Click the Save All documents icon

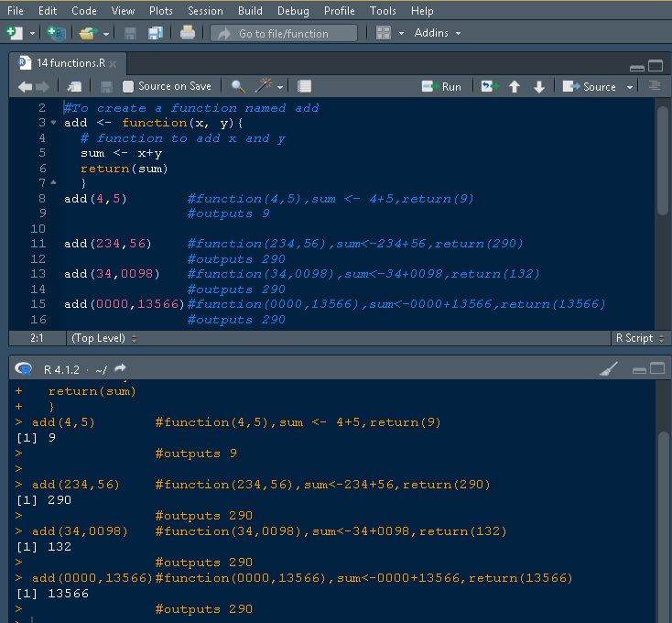155,33
